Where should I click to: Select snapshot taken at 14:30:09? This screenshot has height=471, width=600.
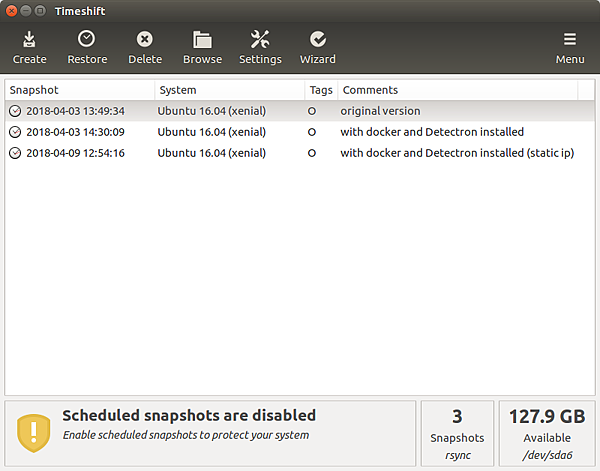point(300,132)
